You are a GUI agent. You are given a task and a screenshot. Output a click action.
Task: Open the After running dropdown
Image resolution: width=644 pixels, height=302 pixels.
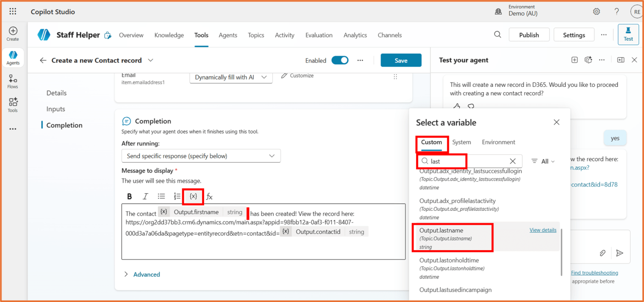[201, 156]
